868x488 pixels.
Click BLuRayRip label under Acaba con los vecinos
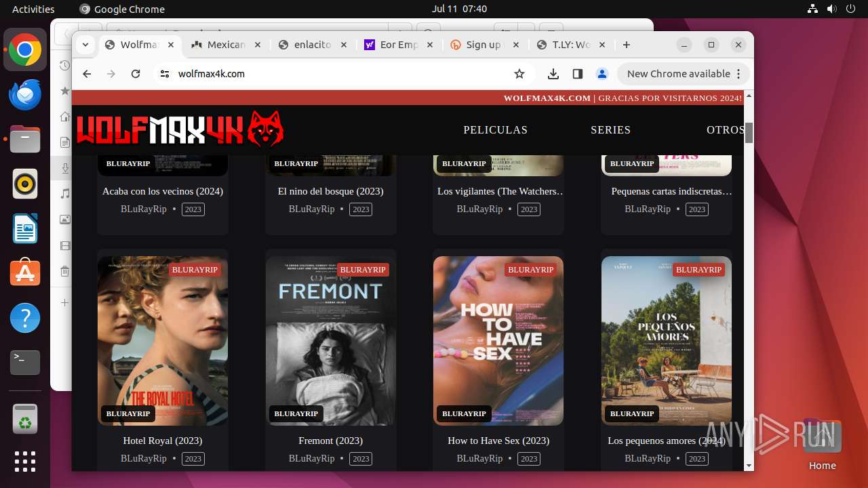click(x=144, y=209)
